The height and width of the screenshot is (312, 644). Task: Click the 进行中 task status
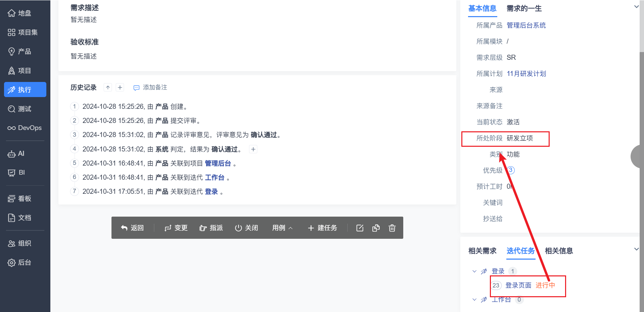[545, 285]
